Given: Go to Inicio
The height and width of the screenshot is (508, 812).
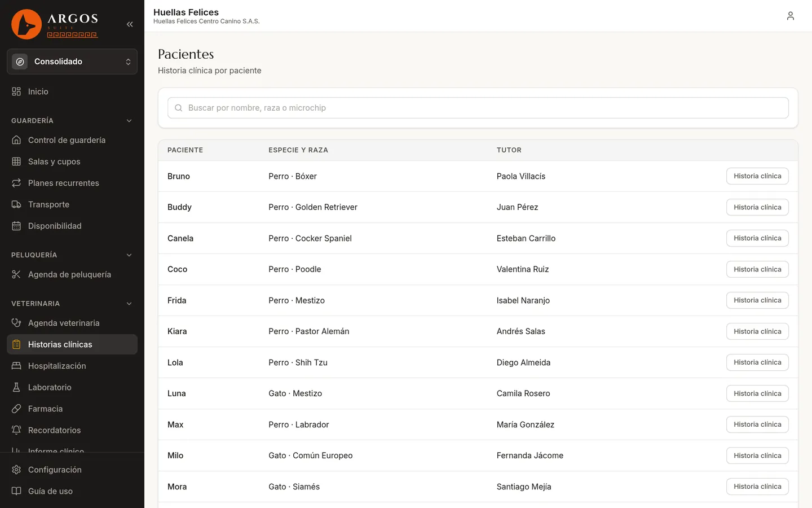Looking at the screenshot, I should [x=72, y=91].
